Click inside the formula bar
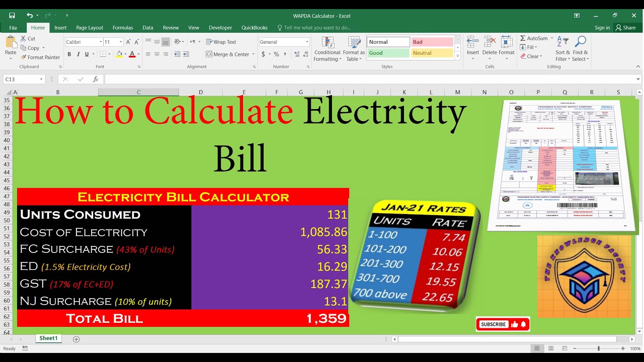 point(370,79)
